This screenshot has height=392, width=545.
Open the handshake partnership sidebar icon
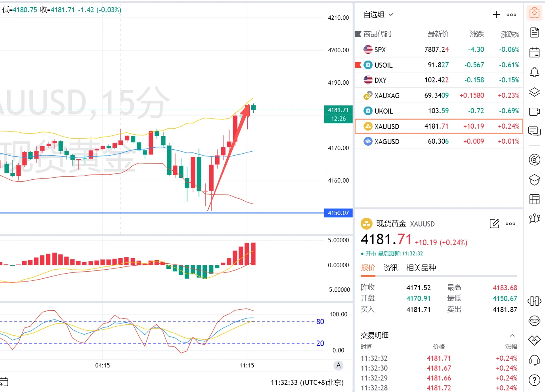[x=534, y=340]
